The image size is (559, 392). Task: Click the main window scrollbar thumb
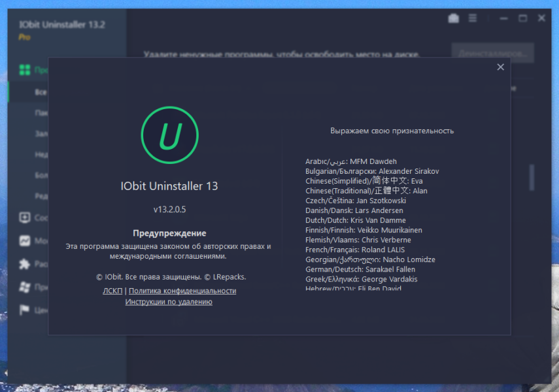(x=532, y=178)
